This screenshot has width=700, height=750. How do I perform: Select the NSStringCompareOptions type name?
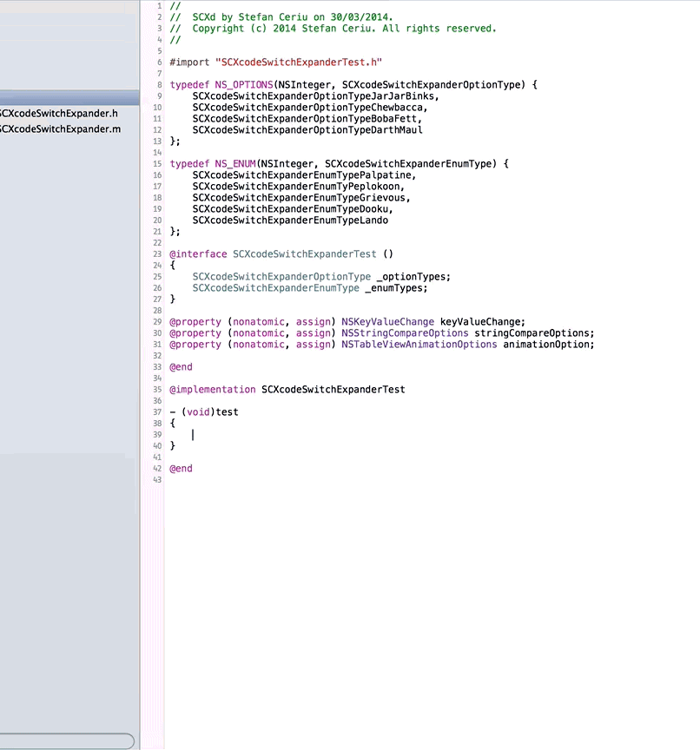coord(403,332)
